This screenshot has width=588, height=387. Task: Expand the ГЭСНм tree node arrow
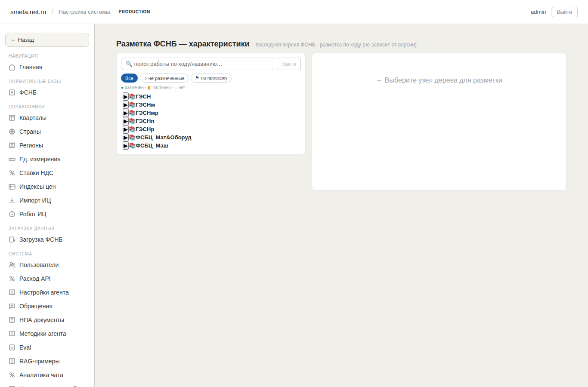[x=126, y=105]
